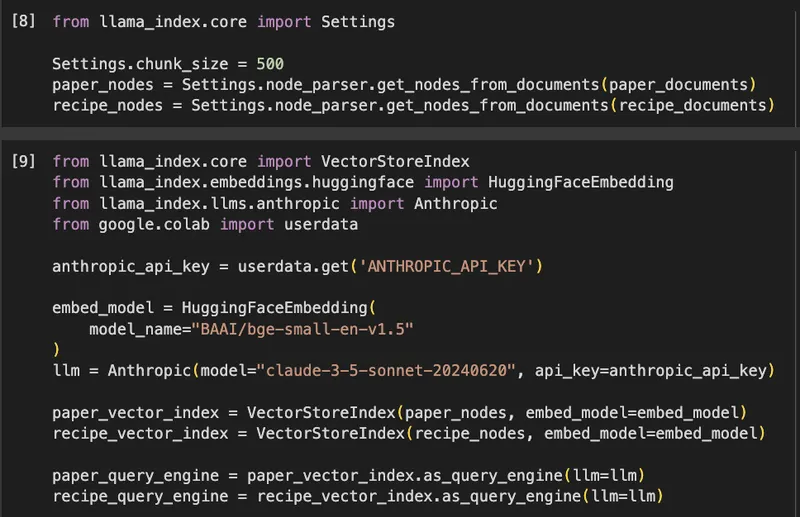Viewport: 800px width, 517px height.
Task: Click the line 'Settings.chunk_size = 500'
Action: 168,64
